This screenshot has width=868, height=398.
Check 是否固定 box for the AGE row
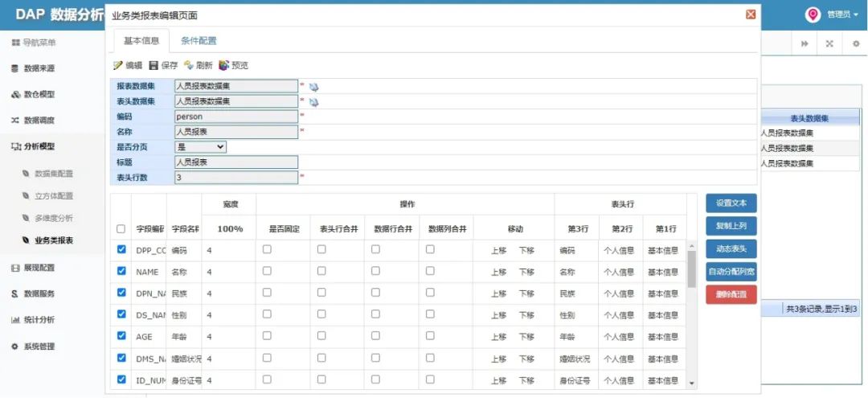coord(267,336)
